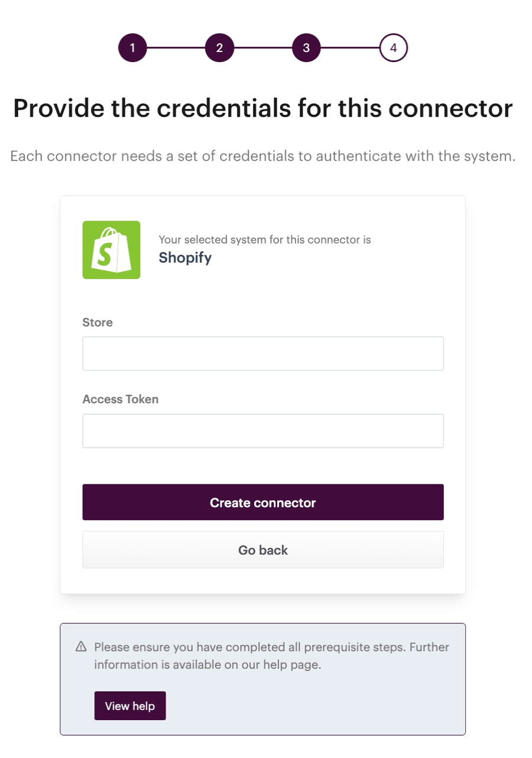Select step 3 in the wizard stepper
532x758 pixels.
(306, 48)
